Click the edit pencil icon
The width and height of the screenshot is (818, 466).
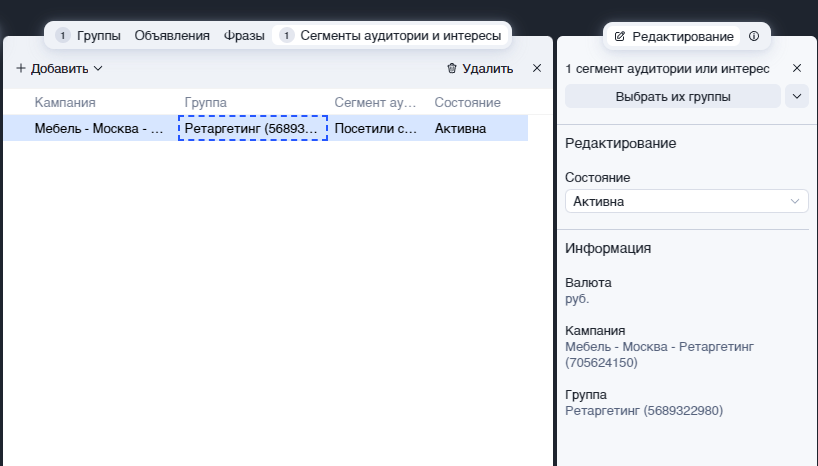click(620, 36)
